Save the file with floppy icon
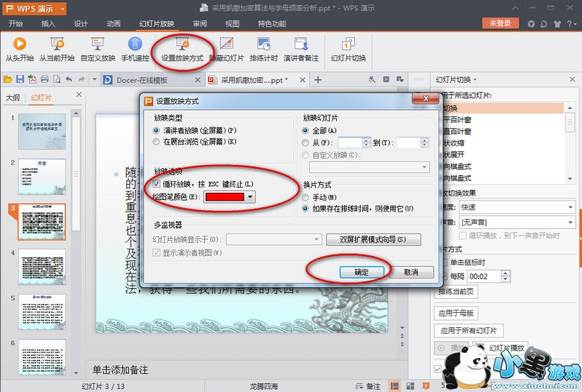The image size is (582, 392). point(20,79)
